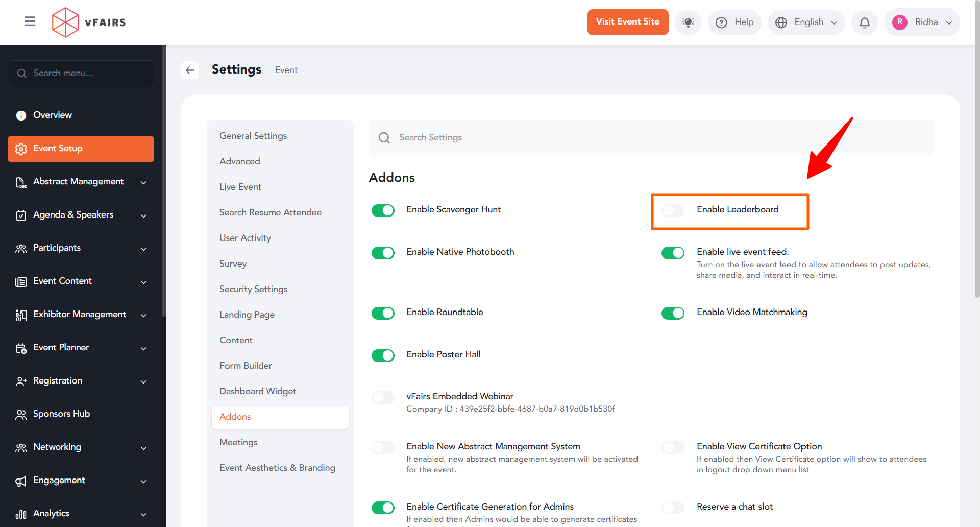Click the Event Setup gear icon
The image size is (980, 527).
point(21,149)
